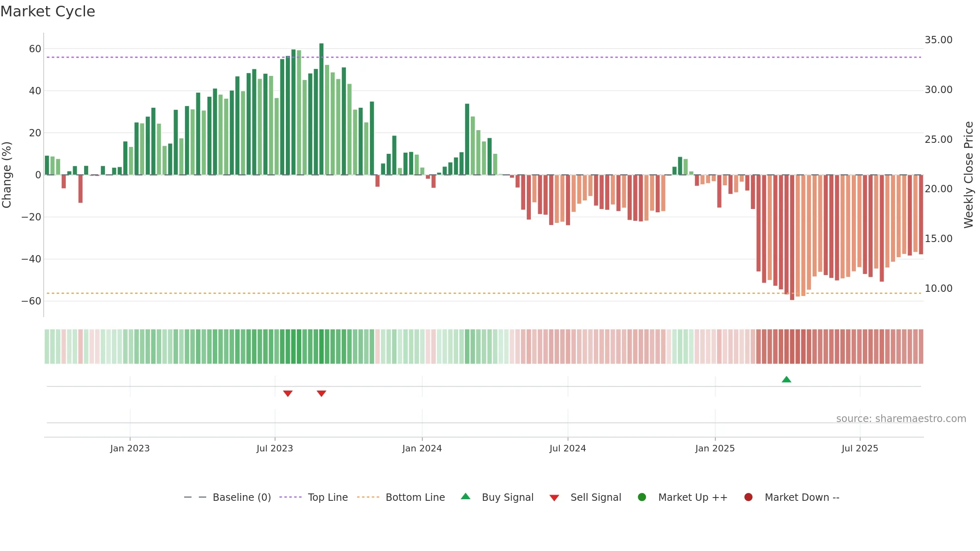
Task: Click the '35.00' price axis tick
Action: (938, 40)
